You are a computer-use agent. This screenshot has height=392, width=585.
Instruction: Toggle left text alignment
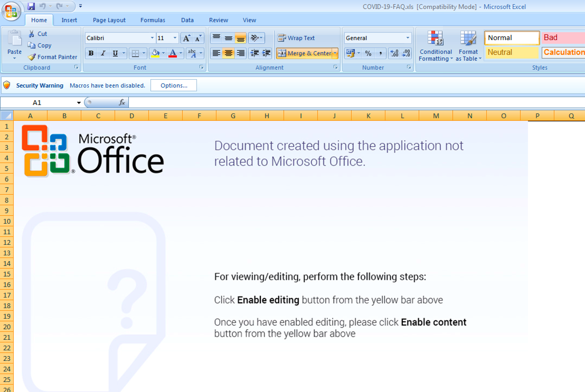(216, 53)
